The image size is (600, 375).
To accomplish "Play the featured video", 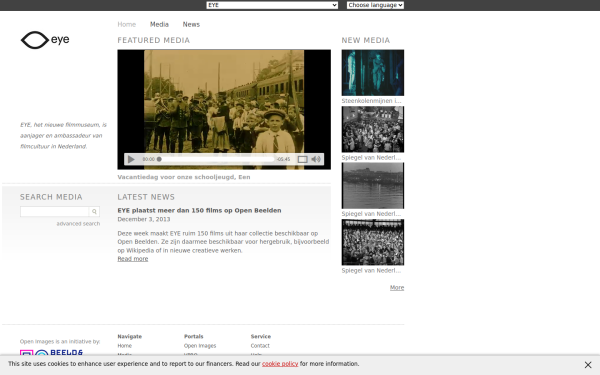I will coord(131,159).
